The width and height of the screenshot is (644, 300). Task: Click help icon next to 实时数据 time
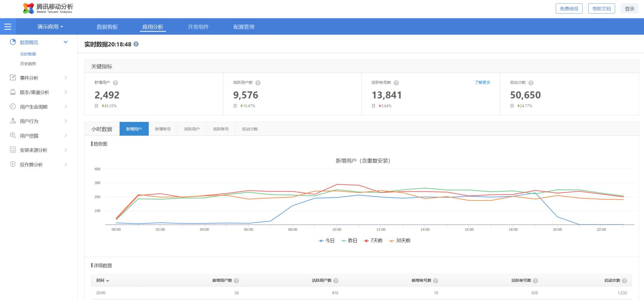click(x=136, y=44)
